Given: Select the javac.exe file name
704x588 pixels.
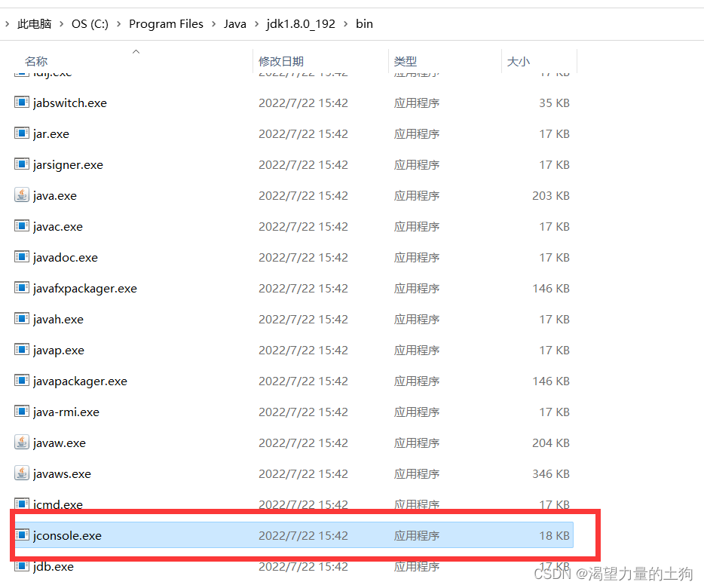Looking at the screenshot, I should 58,226.
